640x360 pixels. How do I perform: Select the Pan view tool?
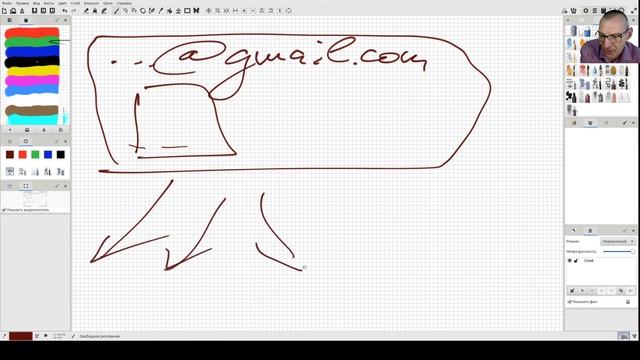[x=209, y=11]
